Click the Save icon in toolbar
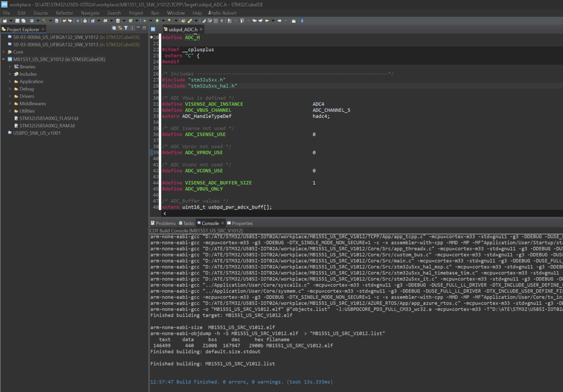The height and width of the screenshot is (392, 563). [x=17, y=21]
